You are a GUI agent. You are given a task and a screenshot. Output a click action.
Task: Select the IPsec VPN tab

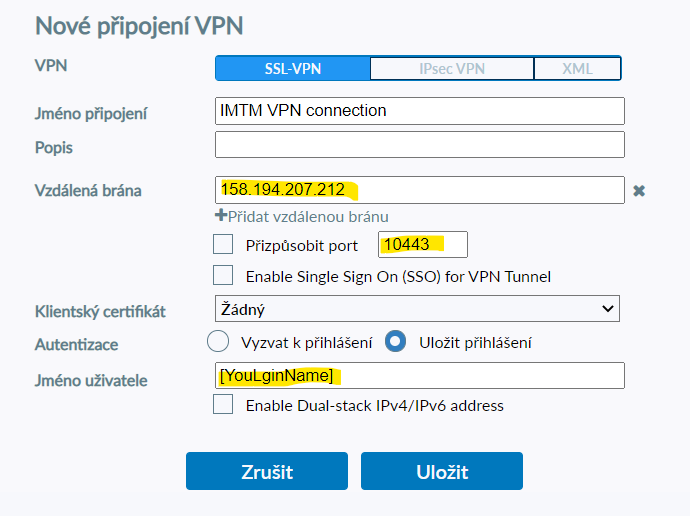coord(451,68)
